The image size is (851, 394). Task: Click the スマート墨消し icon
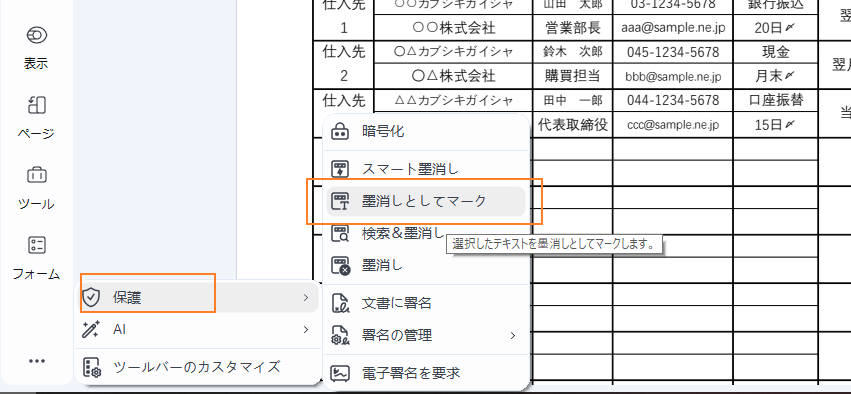click(340, 169)
